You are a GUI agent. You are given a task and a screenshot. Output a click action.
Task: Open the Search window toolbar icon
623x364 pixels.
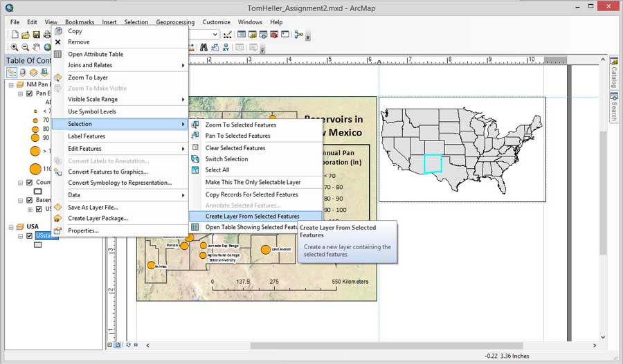click(263, 35)
